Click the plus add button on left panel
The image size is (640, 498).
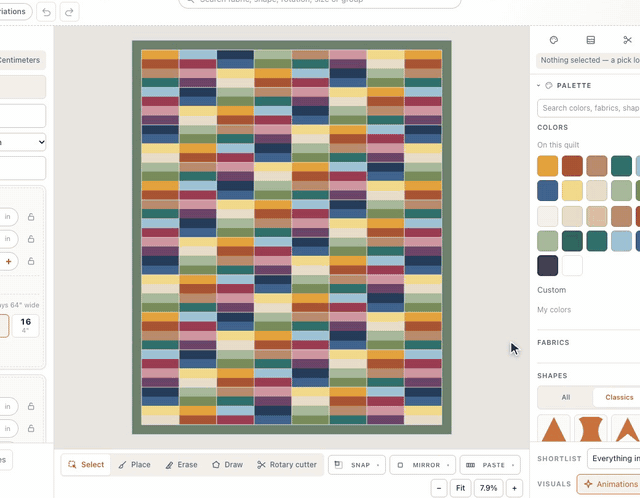(8, 261)
